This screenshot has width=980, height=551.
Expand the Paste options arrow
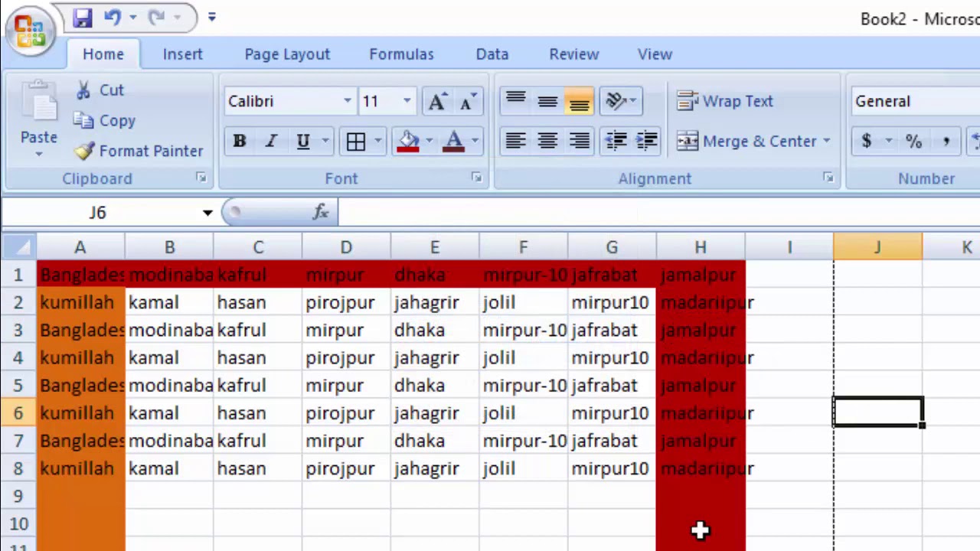point(38,154)
